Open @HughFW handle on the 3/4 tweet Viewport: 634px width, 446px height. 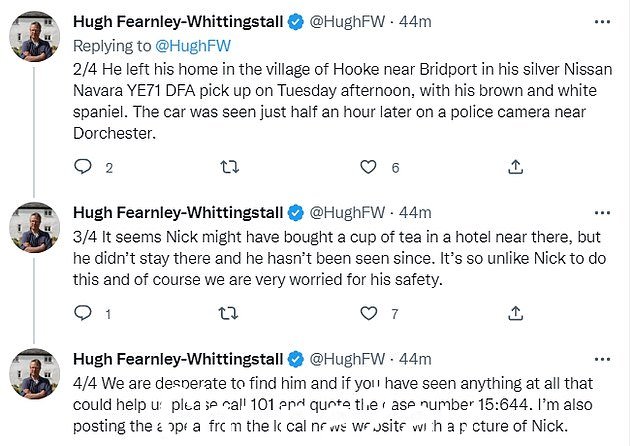coord(347,212)
